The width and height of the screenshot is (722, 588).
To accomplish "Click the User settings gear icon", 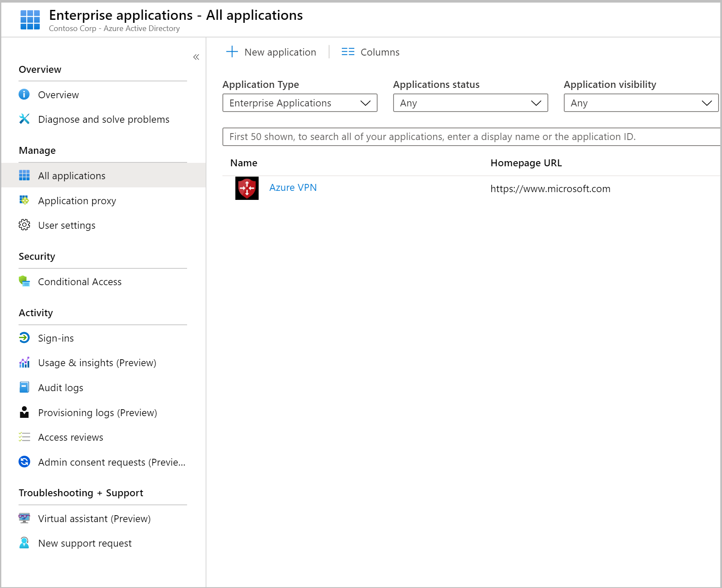I will [24, 225].
